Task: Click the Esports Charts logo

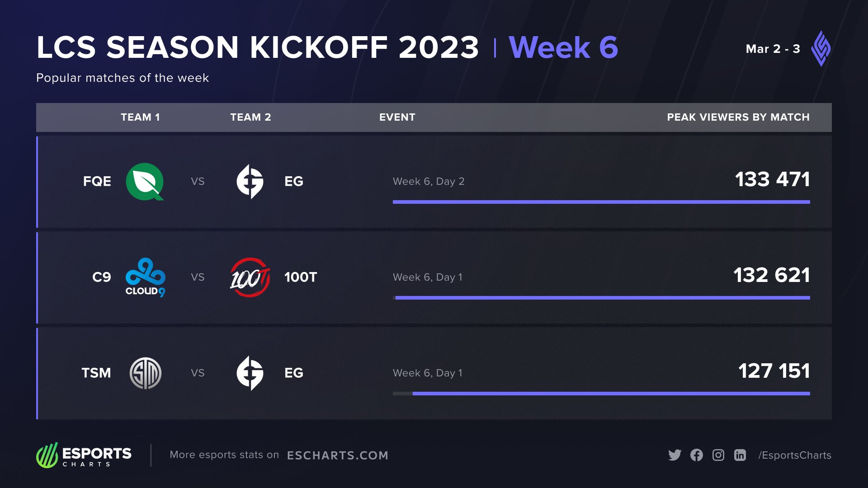Action: (84, 455)
